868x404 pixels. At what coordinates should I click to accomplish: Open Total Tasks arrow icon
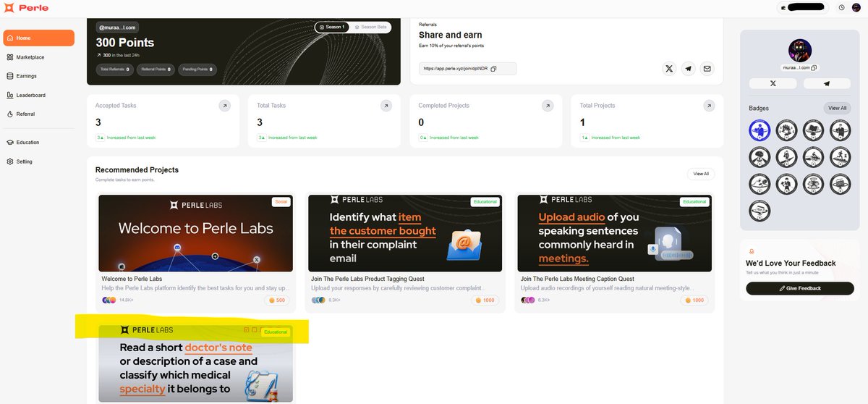pyautogui.click(x=387, y=106)
